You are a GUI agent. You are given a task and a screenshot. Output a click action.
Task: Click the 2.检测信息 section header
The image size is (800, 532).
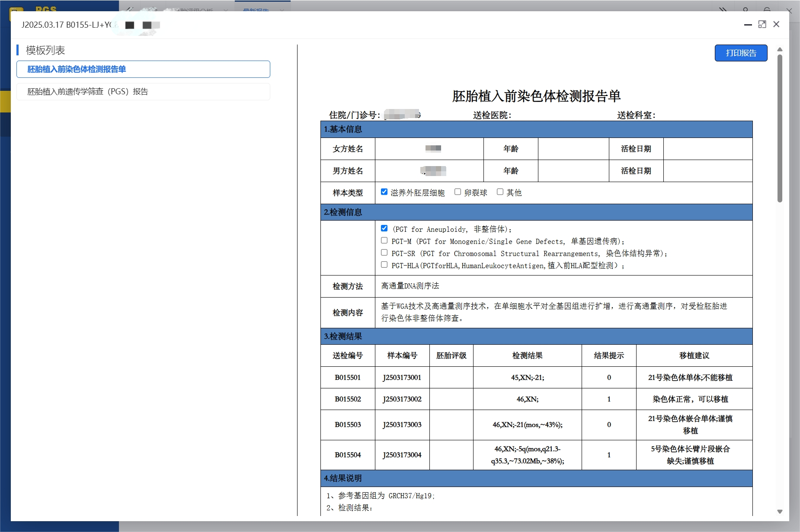(536, 212)
